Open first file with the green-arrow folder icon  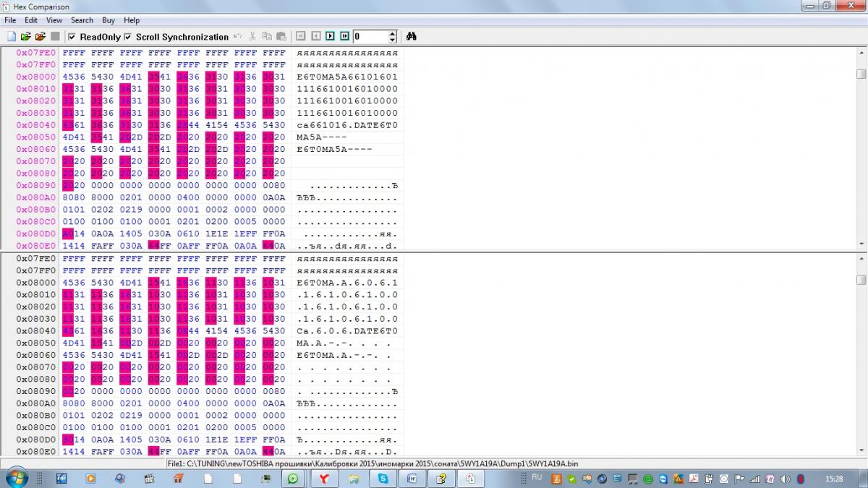[26, 36]
